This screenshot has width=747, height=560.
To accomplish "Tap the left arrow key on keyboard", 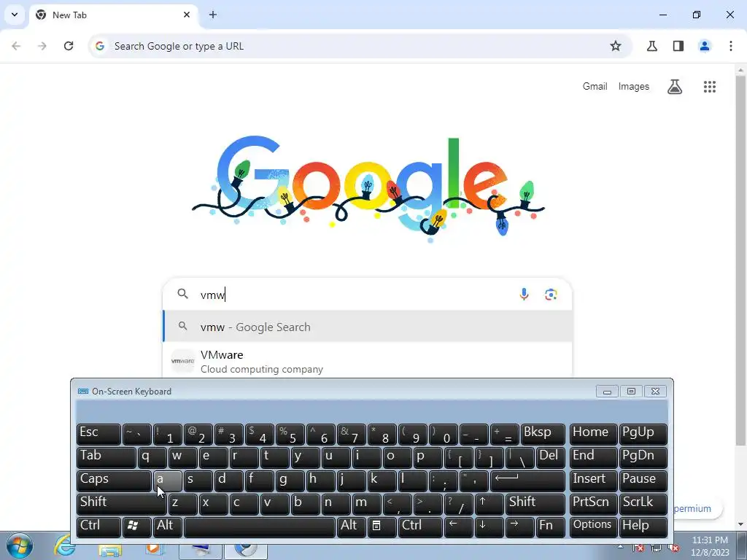I will coord(458,528).
